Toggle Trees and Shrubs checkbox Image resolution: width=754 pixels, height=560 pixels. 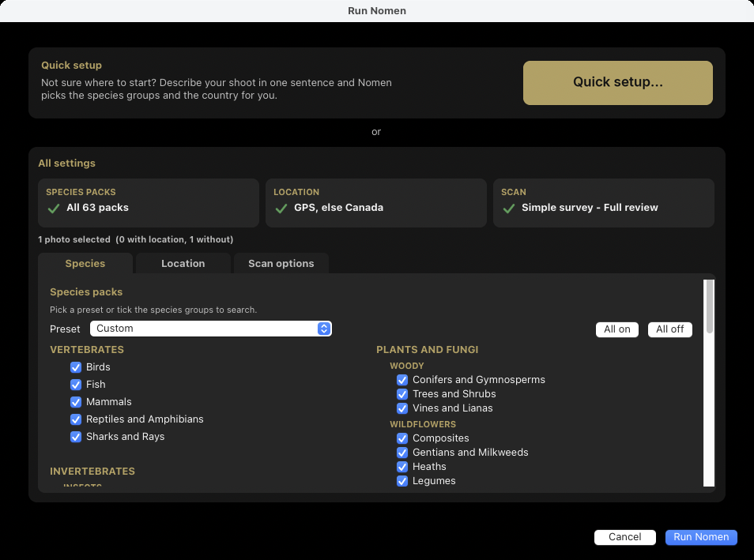402,394
